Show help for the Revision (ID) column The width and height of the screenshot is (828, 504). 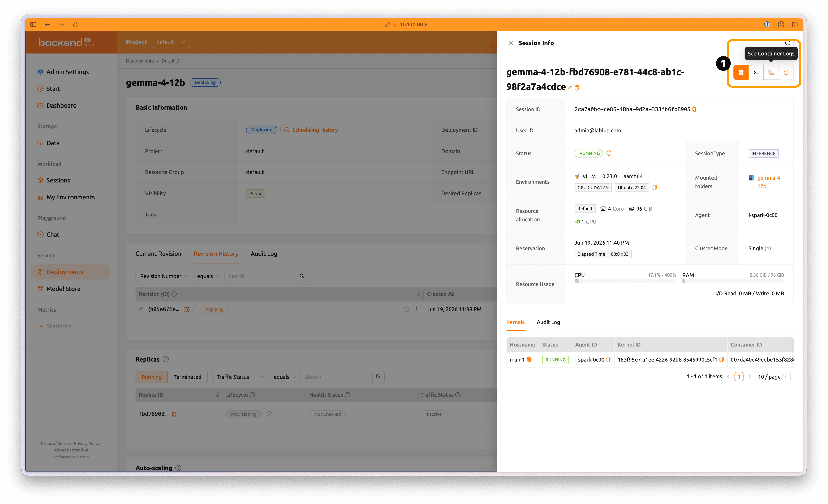click(x=174, y=294)
